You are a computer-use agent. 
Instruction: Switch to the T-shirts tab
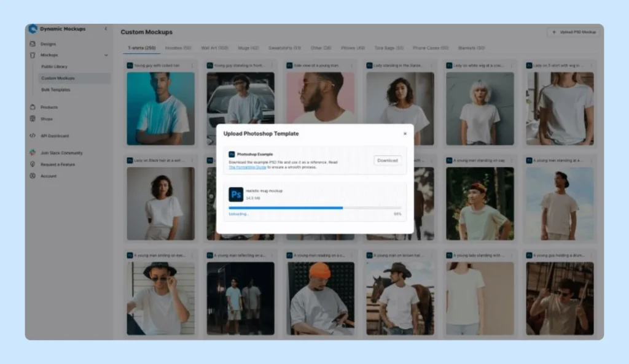coord(142,48)
